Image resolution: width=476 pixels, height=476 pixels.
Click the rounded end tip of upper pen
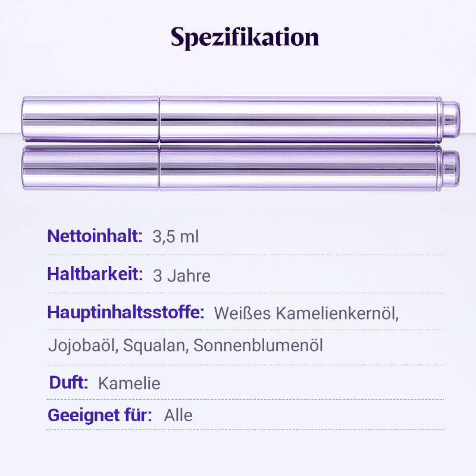point(451,120)
